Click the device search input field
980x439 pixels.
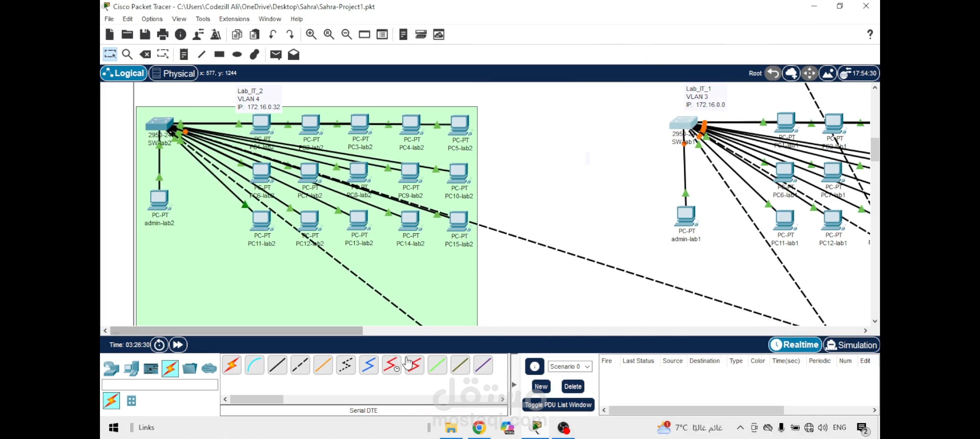coord(160,385)
